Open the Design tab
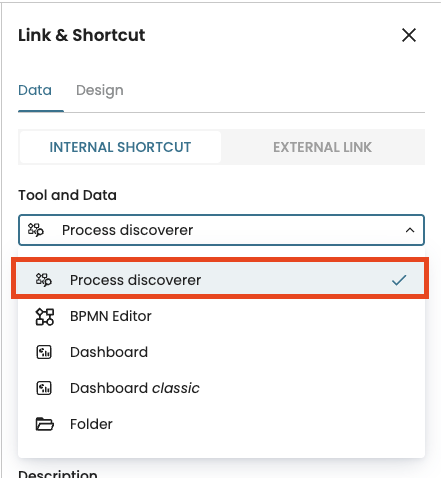This screenshot has width=441, height=478. 100,90
